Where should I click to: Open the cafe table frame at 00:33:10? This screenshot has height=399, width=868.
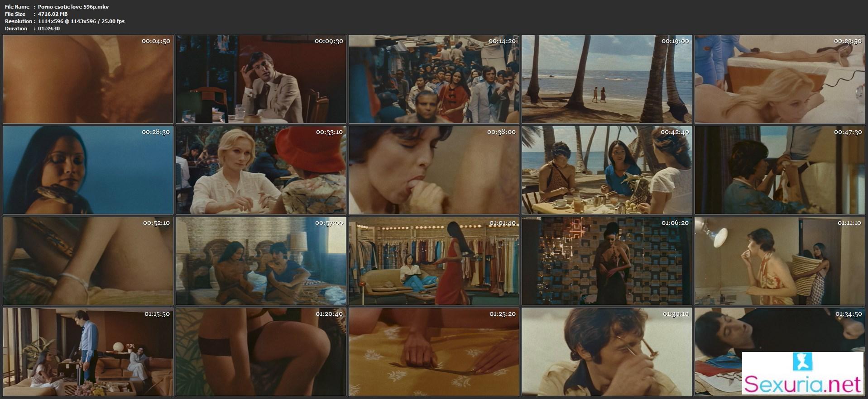pyautogui.click(x=261, y=170)
